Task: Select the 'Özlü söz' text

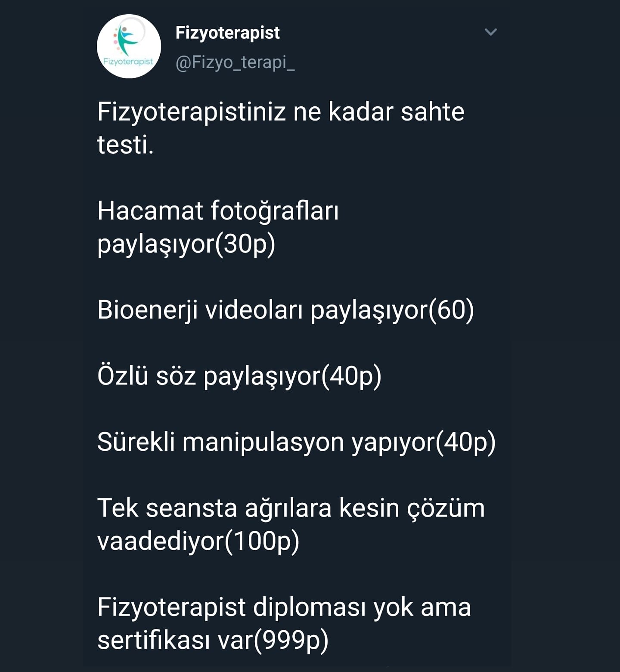Action: (x=147, y=375)
